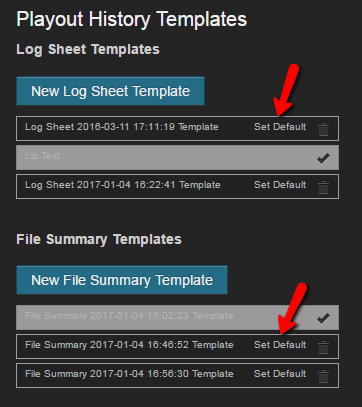Set Default for Log Sheet 2017-01-04 16:22:41
This screenshot has height=407, width=362.
(x=280, y=185)
